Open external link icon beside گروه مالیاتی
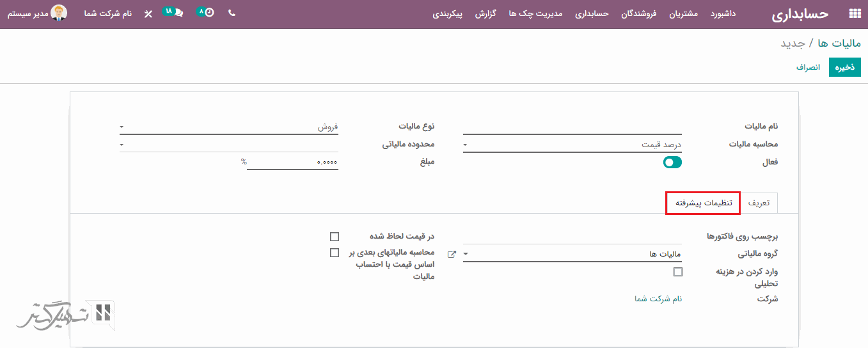 click(452, 255)
